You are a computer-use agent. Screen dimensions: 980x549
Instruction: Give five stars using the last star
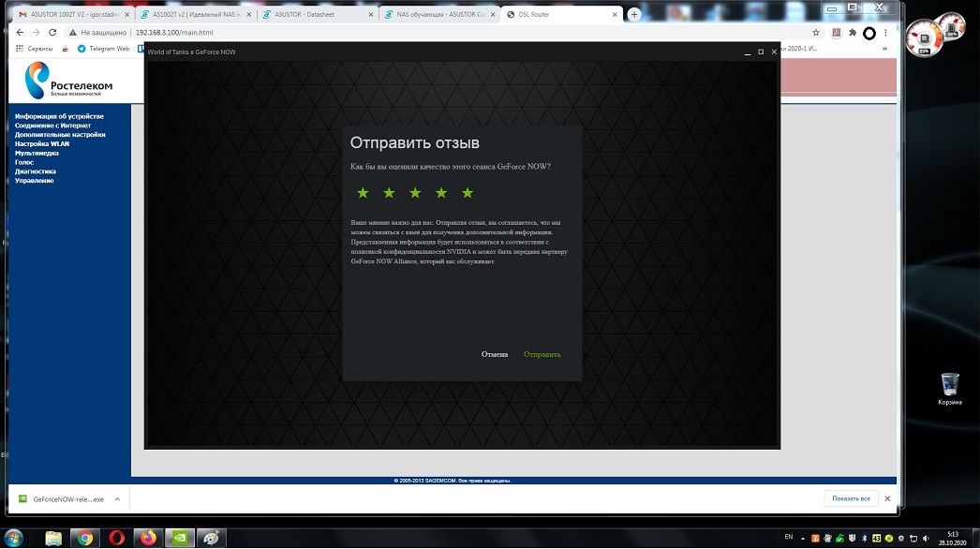[468, 193]
